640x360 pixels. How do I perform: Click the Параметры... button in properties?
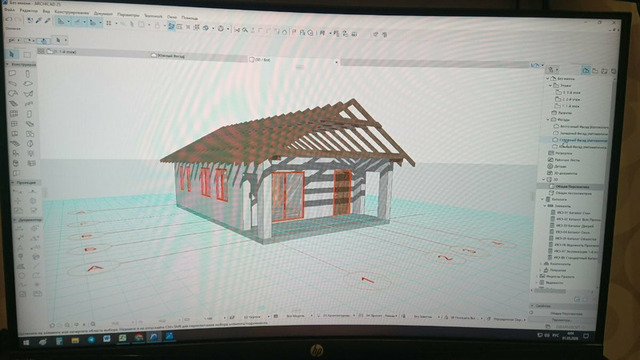point(561,320)
